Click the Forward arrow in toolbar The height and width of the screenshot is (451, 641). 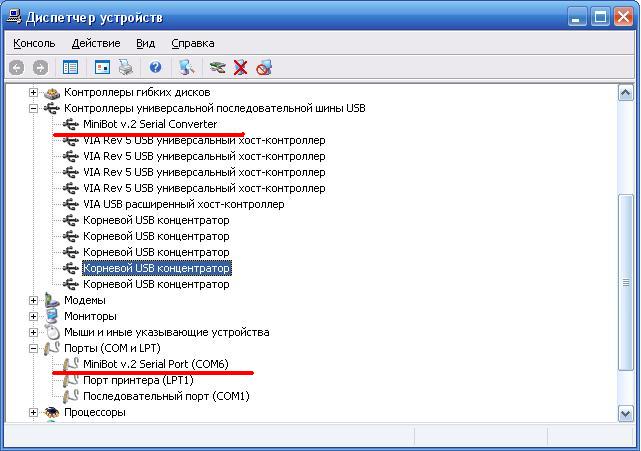coord(40,67)
